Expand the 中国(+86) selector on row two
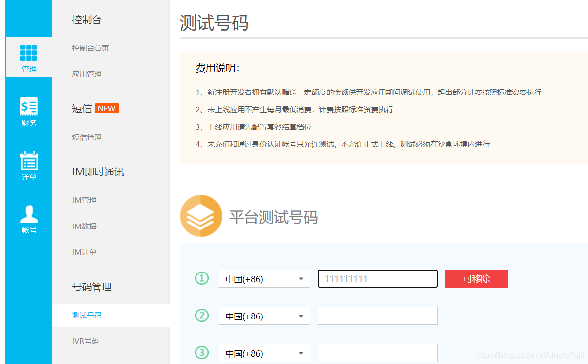 tap(301, 316)
